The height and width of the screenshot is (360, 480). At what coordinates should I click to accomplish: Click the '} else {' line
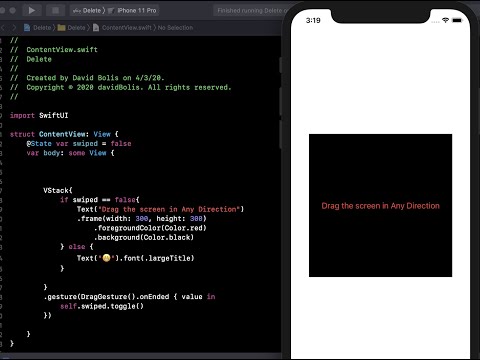pyautogui.click(x=77, y=247)
